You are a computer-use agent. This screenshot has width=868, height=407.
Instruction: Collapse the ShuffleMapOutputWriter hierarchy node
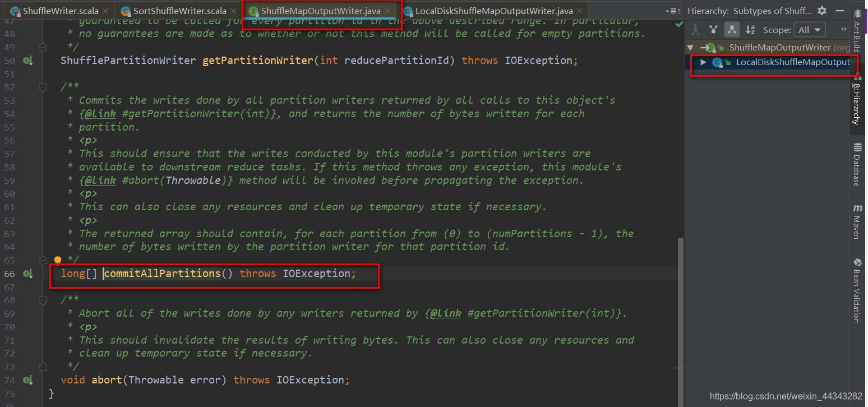(x=691, y=48)
